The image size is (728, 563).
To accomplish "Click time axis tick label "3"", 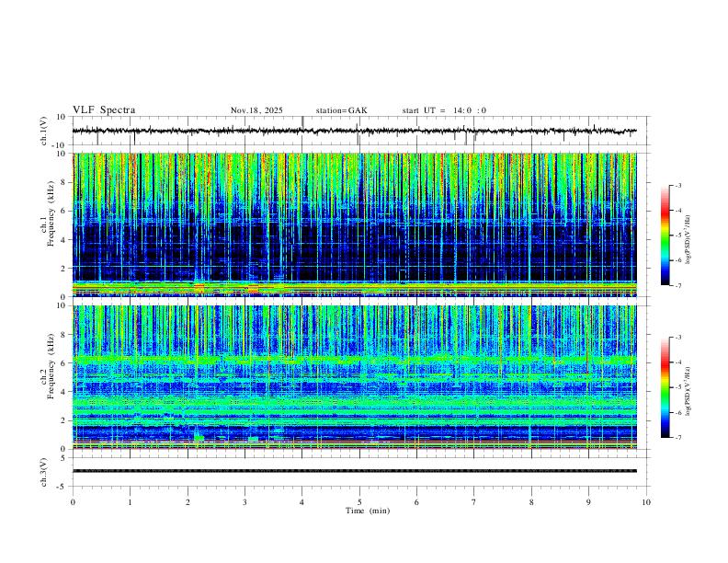I will click(245, 502).
